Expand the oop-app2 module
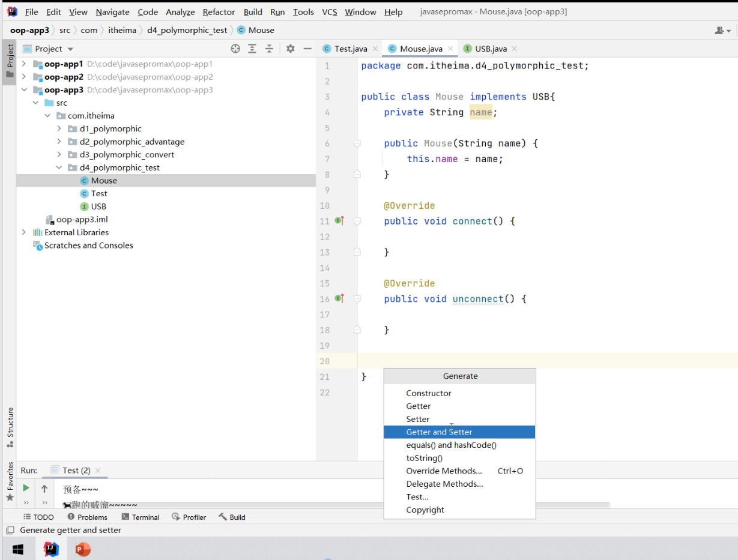 (x=24, y=77)
